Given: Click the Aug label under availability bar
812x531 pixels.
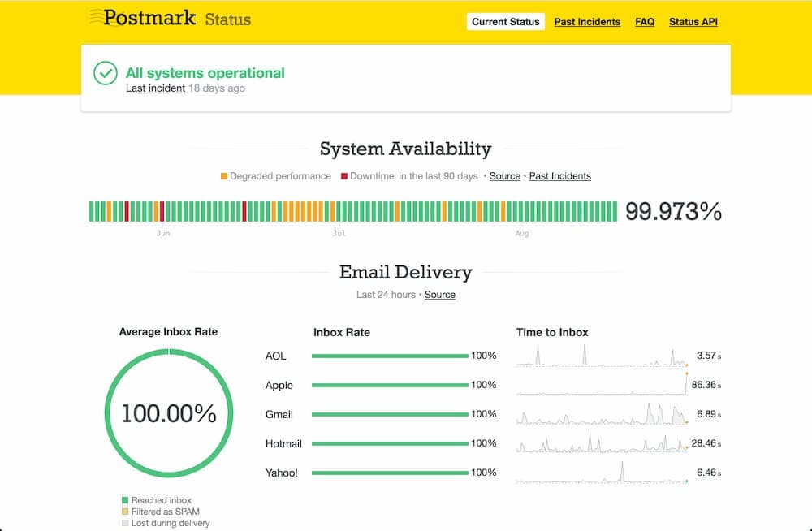Looking at the screenshot, I should [x=522, y=234].
